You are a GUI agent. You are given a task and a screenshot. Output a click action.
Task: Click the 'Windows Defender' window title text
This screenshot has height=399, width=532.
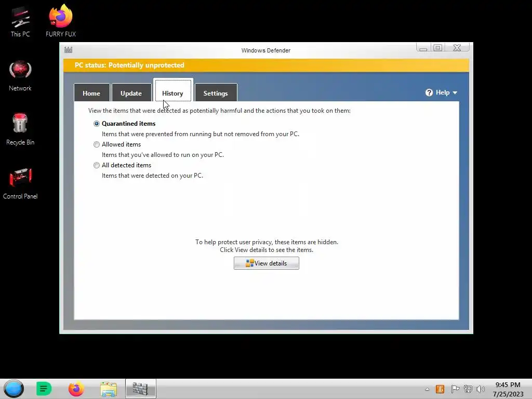click(x=266, y=50)
